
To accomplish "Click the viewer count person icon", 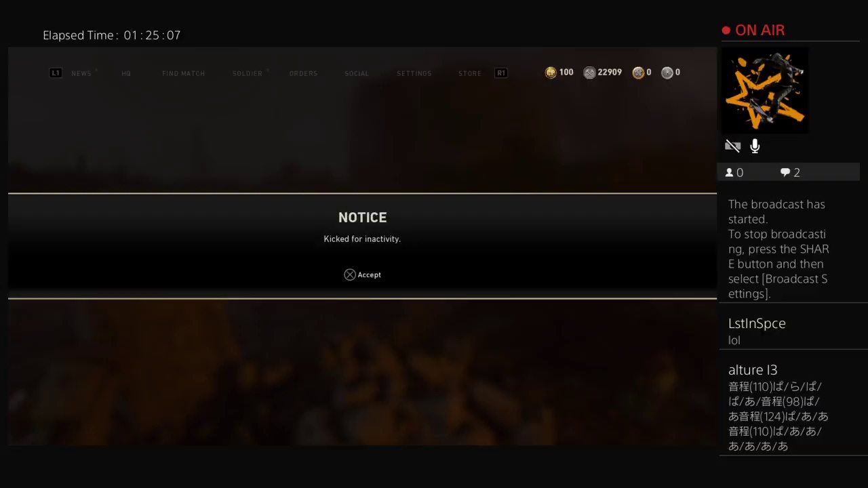I will tap(730, 173).
